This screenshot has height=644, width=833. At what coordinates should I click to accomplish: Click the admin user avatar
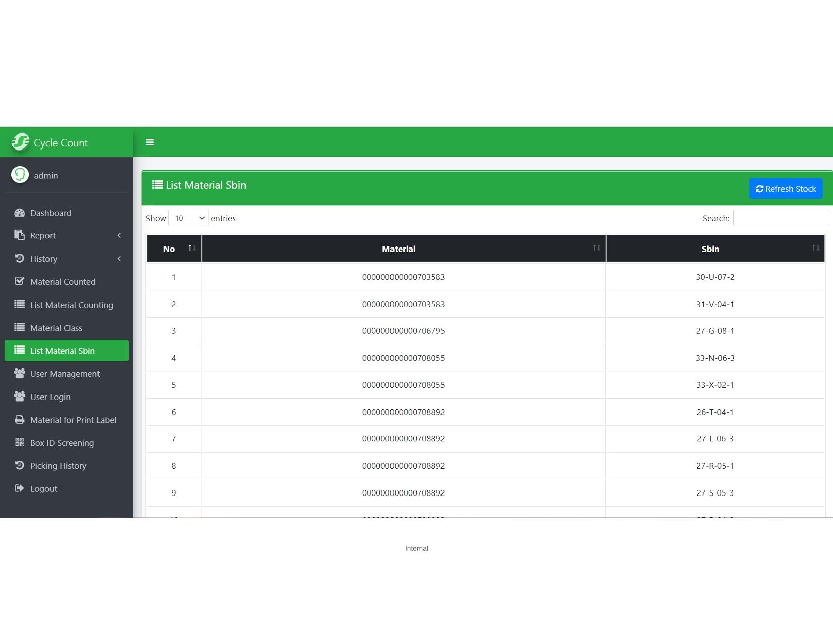tap(20, 175)
